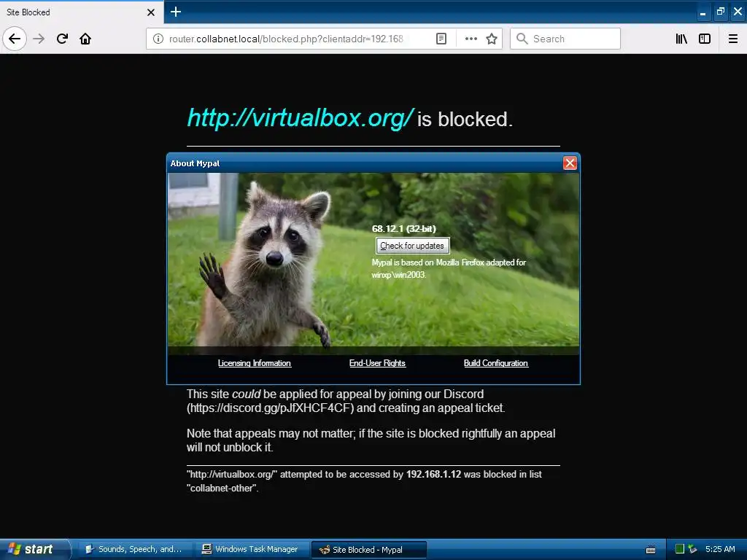This screenshot has width=747, height=560.
Task: Click the network connection tray icon
Action: tap(692, 549)
